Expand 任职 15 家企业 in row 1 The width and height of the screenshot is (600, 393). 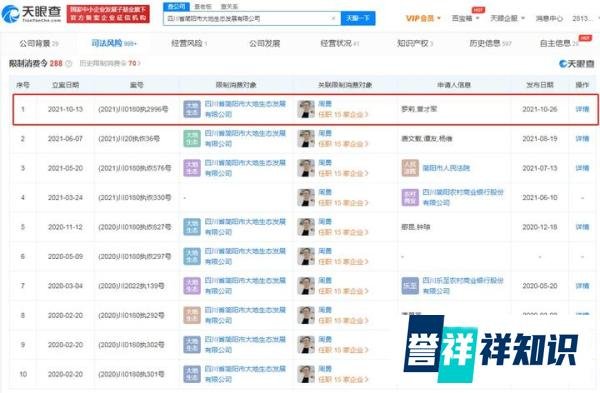343,114
